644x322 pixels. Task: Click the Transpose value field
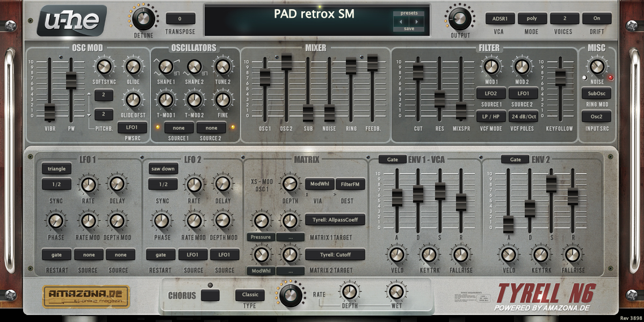(180, 18)
